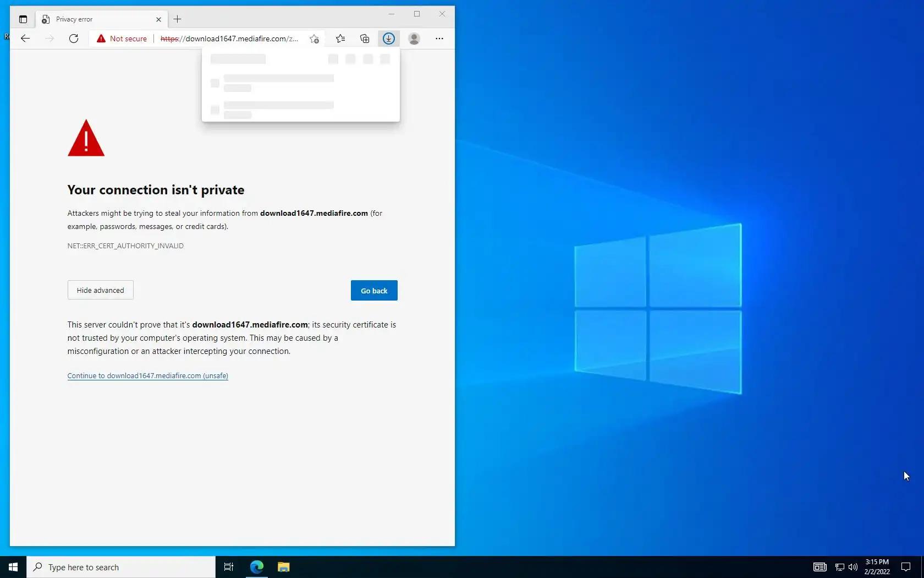Open the clock and calendar flyout

coord(877,567)
